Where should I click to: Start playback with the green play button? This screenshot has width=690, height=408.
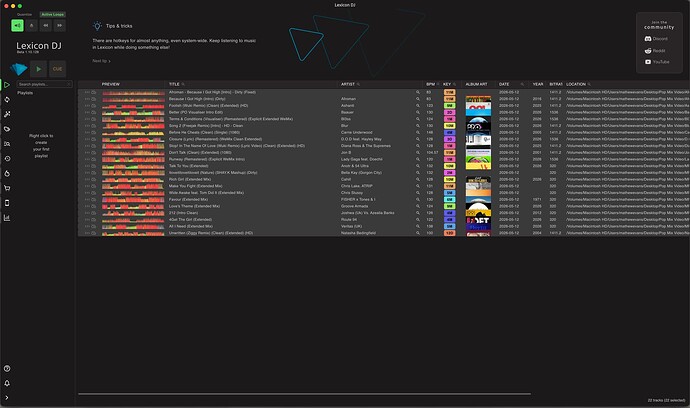pos(39,69)
